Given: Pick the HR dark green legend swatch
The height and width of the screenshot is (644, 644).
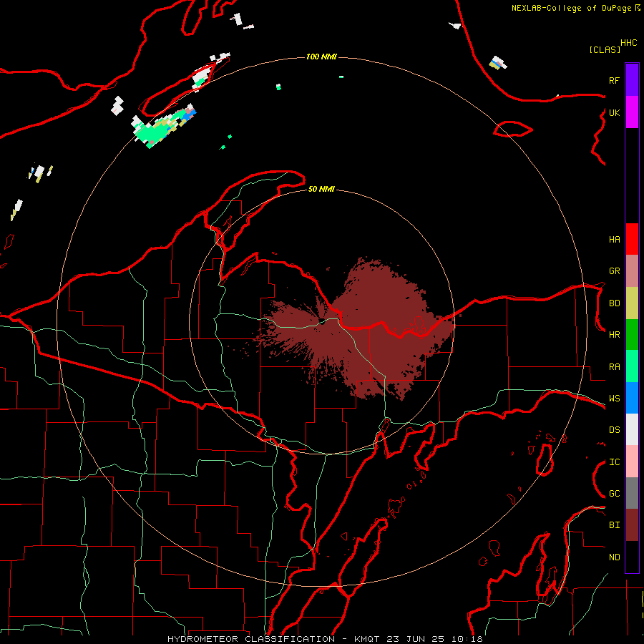Looking at the screenshot, I should 632,335.
